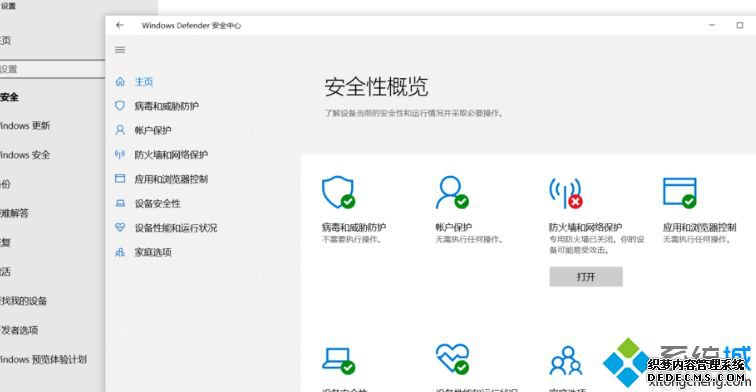Click the 应用和浏览器控制 tile title

[700, 227]
